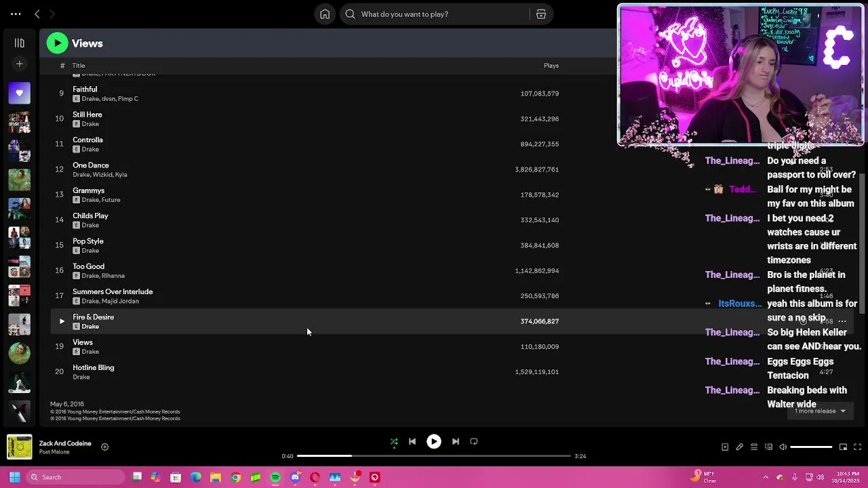868x488 pixels.
Task: Enter full screen mode
Action: [x=858, y=447]
